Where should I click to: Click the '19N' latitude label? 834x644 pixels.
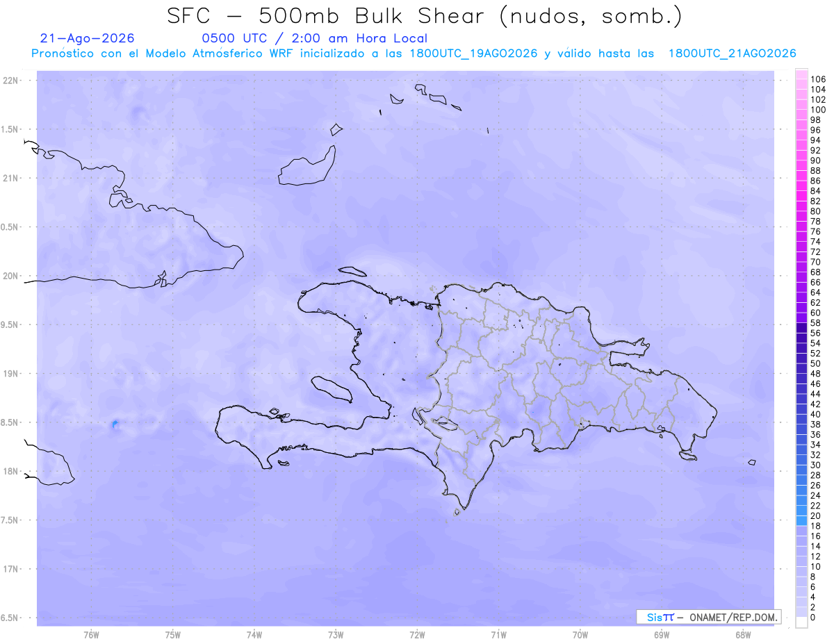pyautogui.click(x=10, y=374)
